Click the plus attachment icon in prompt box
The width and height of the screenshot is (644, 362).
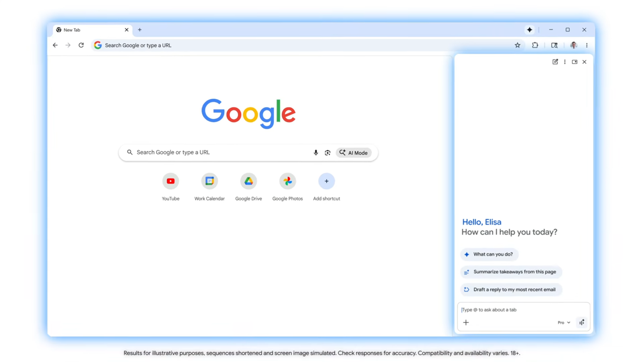coord(466,322)
